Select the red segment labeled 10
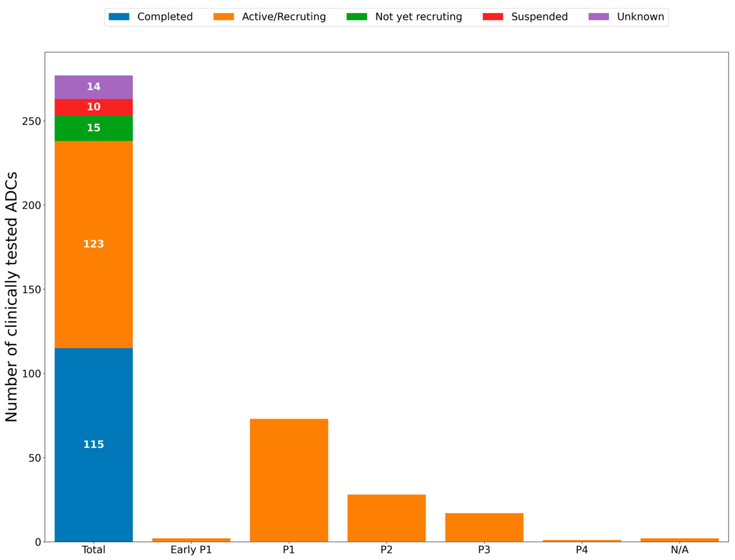 click(94, 107)
